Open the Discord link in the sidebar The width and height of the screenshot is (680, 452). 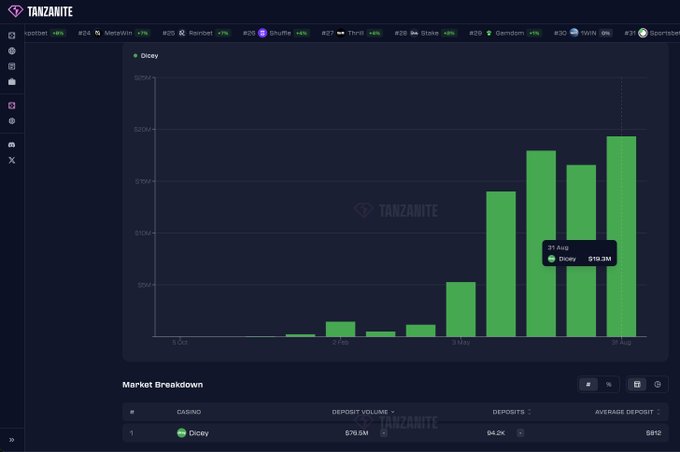tap(12, 144)
